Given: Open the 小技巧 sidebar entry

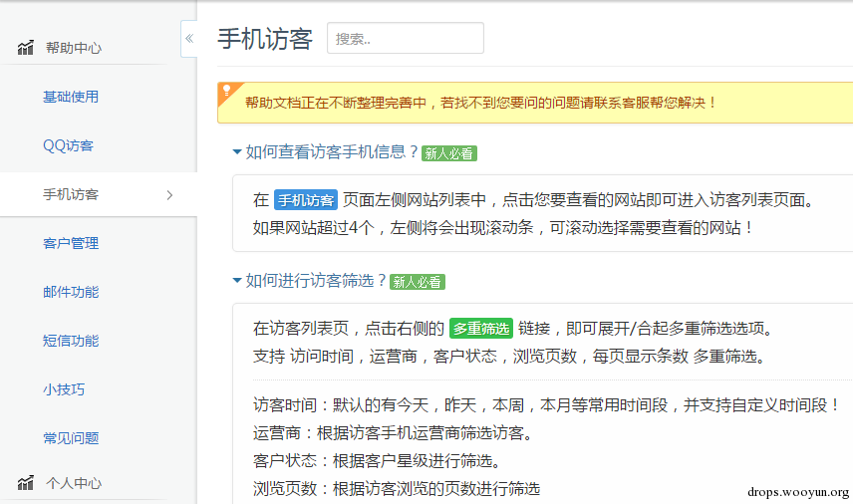Looking at the screenshot, I should pos(64,390).
